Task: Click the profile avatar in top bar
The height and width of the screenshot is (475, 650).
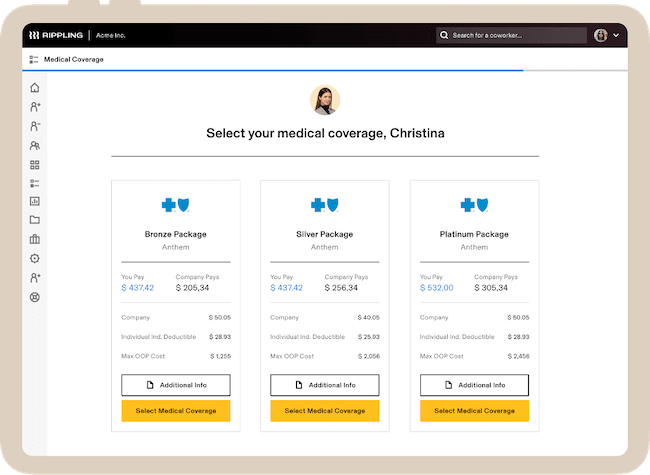Action: click(601, 35)
